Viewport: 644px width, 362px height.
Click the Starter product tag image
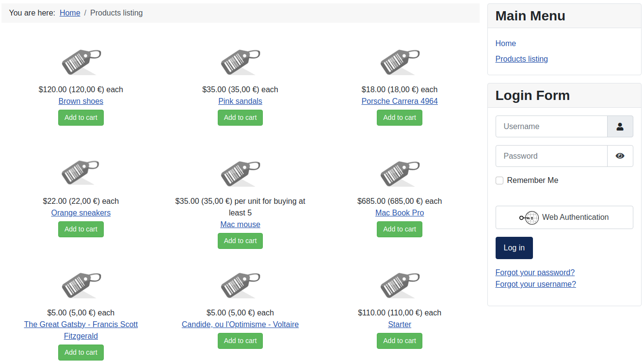pos(400,285)
